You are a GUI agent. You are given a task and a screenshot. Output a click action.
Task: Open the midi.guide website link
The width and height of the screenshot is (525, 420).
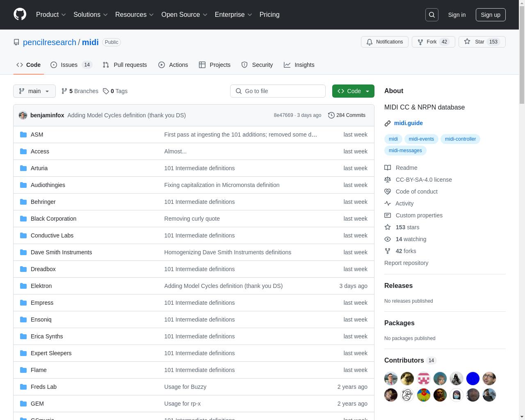(x=409, y=123)
